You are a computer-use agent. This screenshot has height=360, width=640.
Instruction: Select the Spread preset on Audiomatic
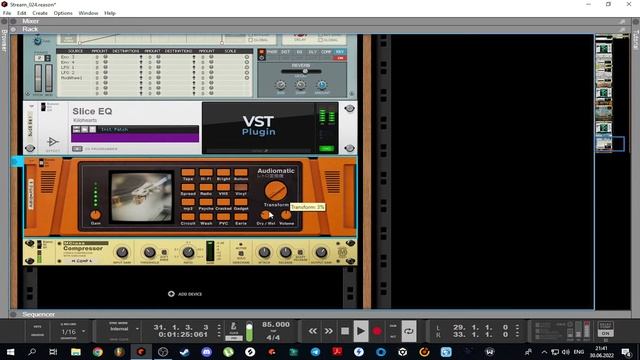coord(188,188)
